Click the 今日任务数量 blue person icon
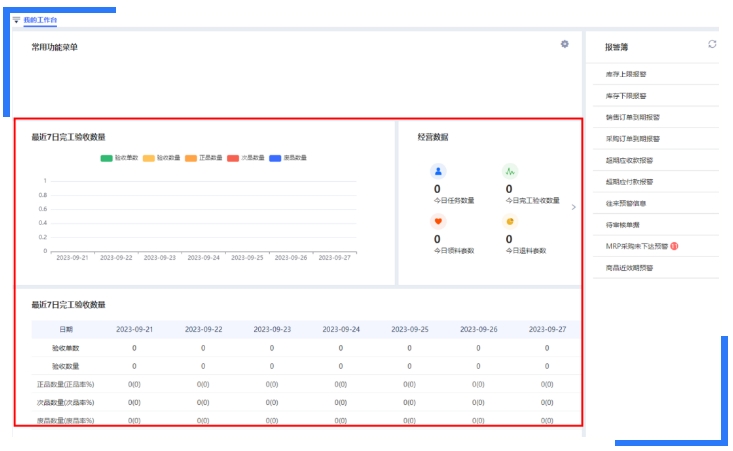The width and height of the screenshot is (733, 451). click(x=437, y=172)
